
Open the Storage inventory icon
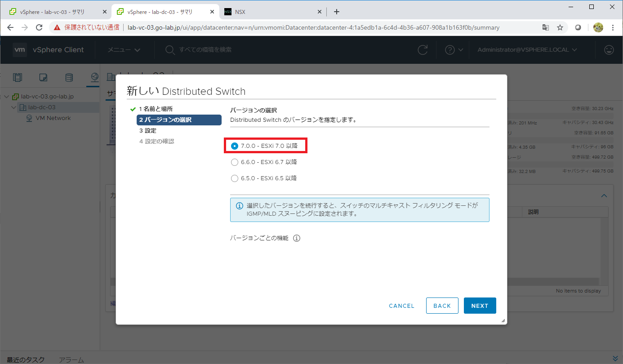click(x=69, y=77)
